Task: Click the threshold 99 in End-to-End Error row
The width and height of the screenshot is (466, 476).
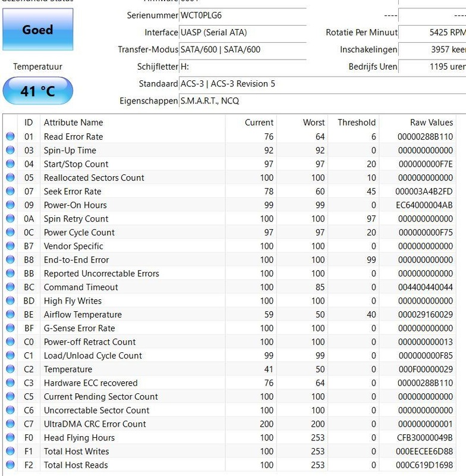Action: [x=371, y=260]
